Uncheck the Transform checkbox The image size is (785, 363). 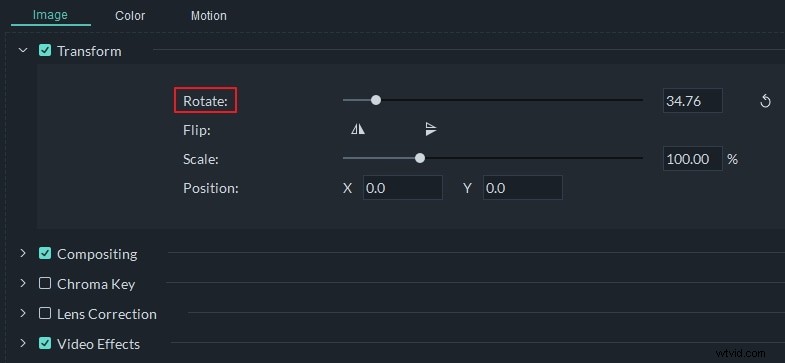point(45,51)
